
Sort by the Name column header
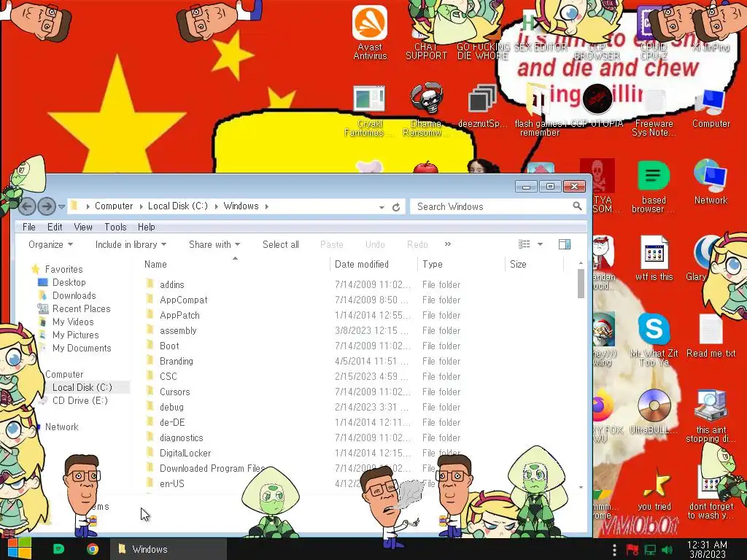point(236,264)
